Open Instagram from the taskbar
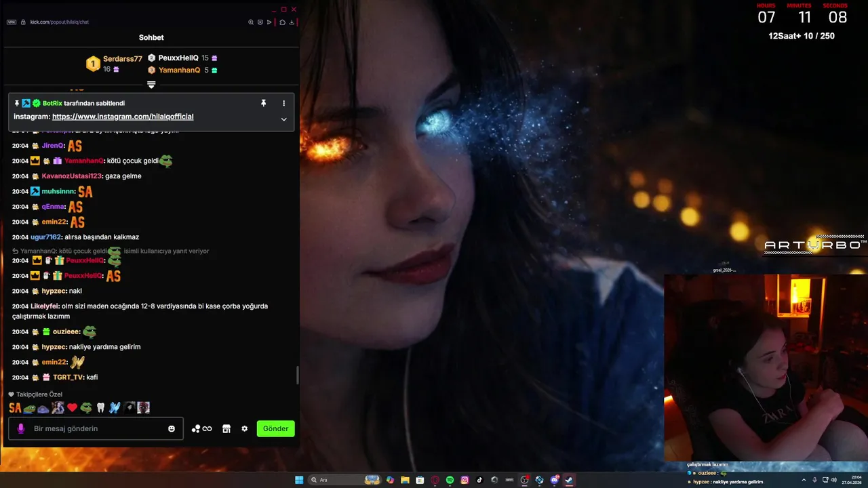The image size is (868, 488). pos(465,480)
